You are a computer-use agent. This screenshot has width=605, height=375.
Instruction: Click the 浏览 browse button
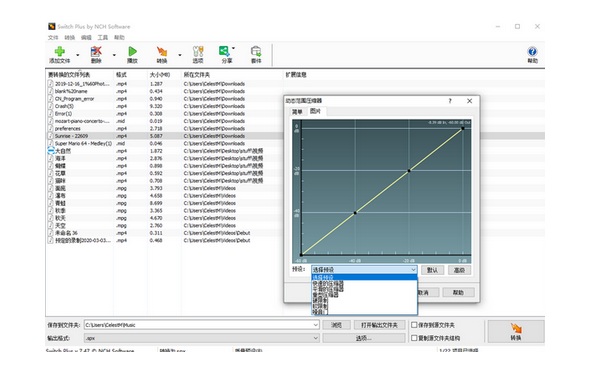[x=336, y=325]
